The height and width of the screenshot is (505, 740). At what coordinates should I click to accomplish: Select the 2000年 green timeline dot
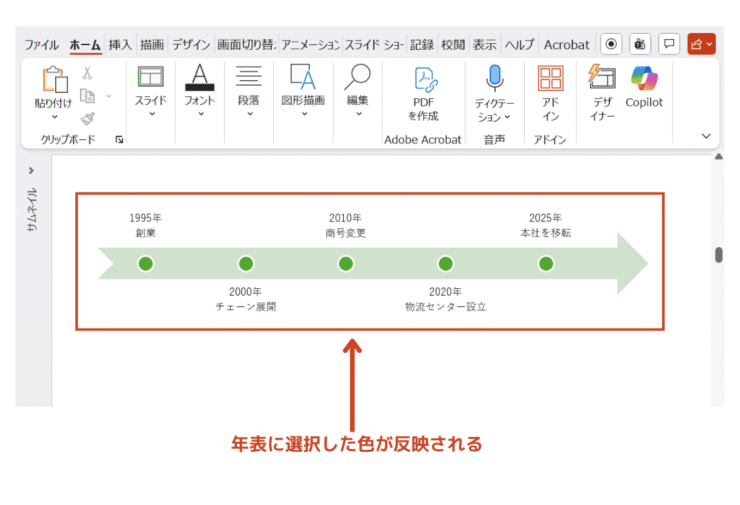246,263
